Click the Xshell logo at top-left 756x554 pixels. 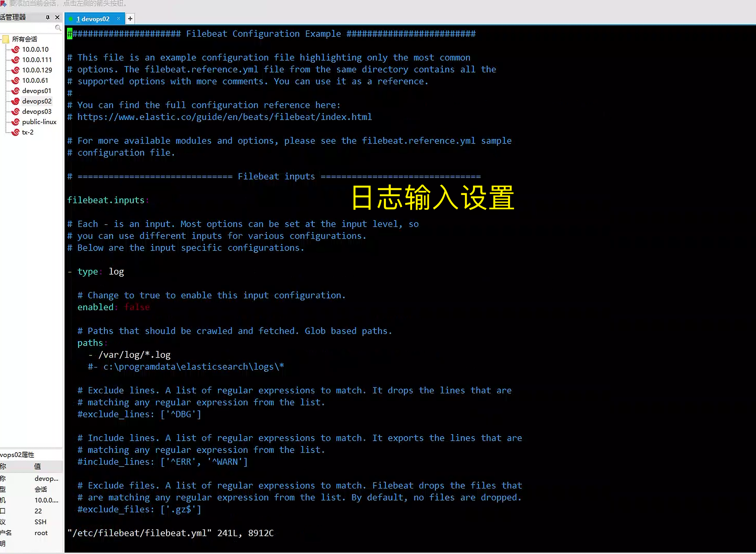pos(3,4)
